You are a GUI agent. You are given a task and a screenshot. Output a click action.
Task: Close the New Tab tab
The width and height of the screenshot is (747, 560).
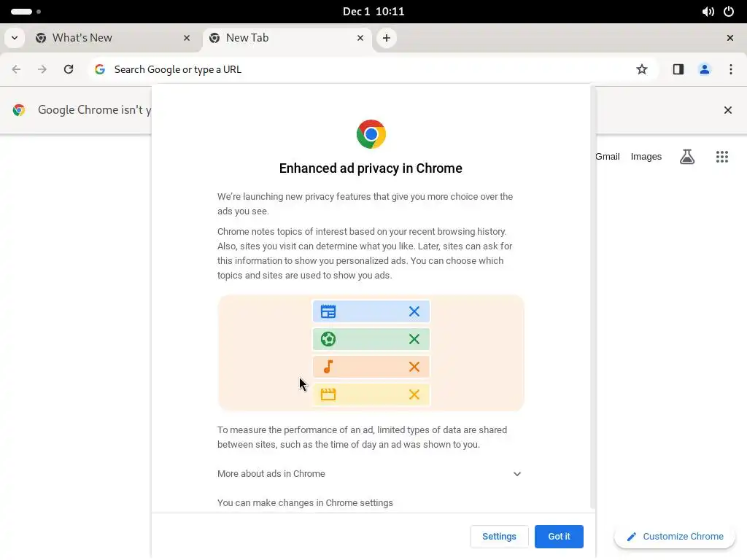pyautogui.click(x=360, y=38)
